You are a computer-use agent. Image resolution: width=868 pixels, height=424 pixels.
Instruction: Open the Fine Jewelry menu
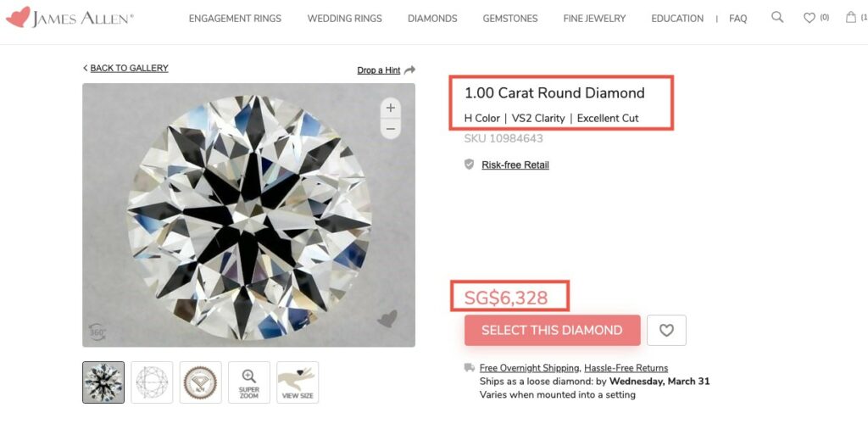(594, 19)
